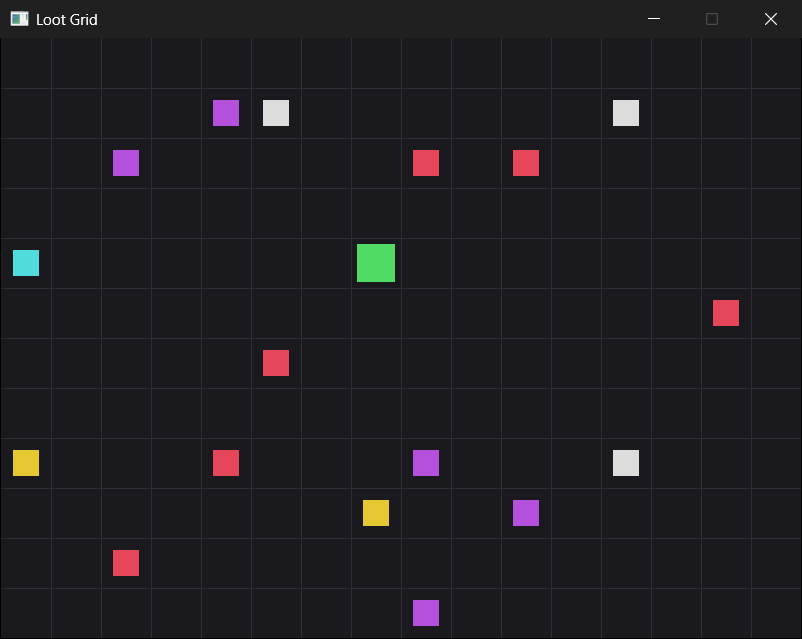Click the large green player square
This screenshot has height=639, width=802.
pyautogui.click(x=376, y=263)
